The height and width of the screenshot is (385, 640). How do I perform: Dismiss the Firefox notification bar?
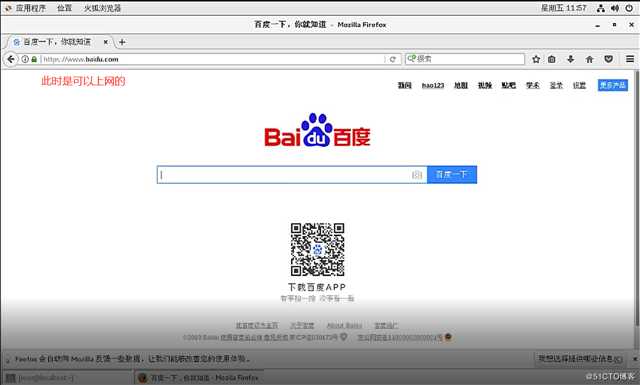(635, 359)
